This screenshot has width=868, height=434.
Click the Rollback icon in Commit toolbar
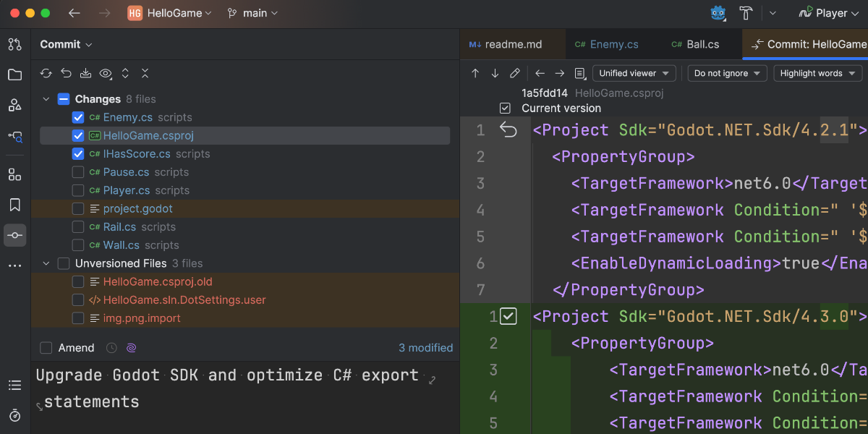66,73
